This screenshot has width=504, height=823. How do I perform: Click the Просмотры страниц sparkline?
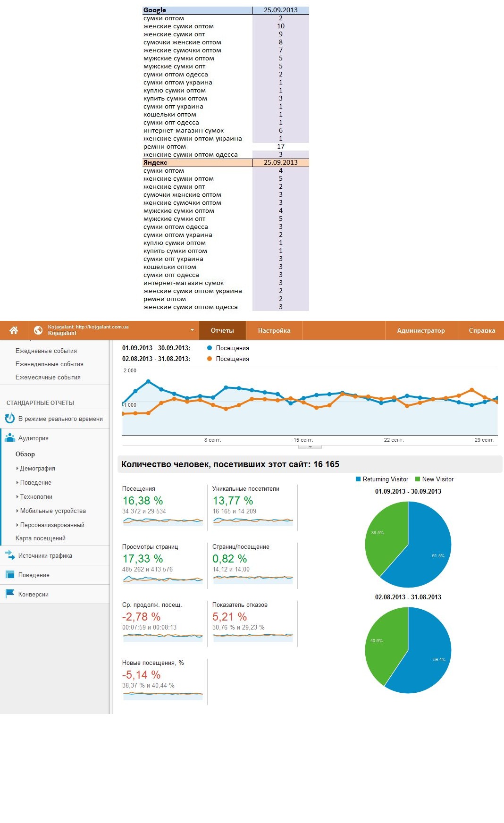(x=163, y=579)
